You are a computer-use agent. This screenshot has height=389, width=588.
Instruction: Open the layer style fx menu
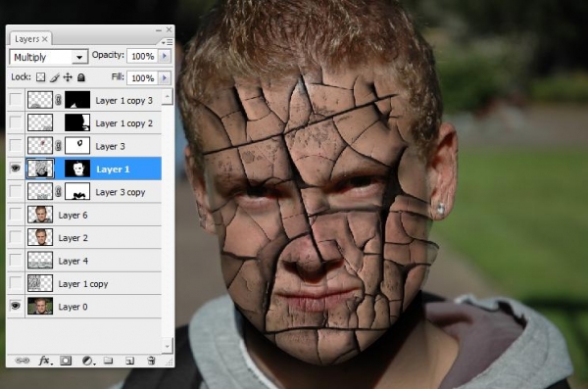(x=45, y=361)
